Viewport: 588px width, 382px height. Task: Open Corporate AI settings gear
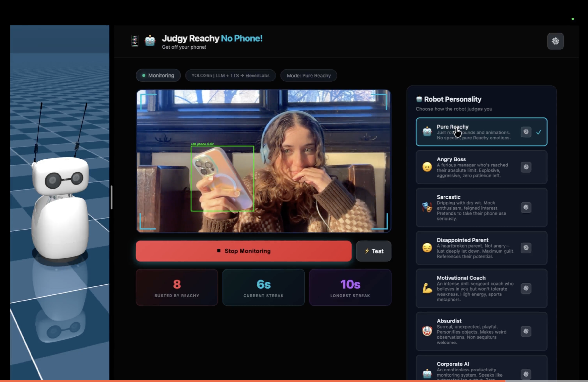pos(526,374)
